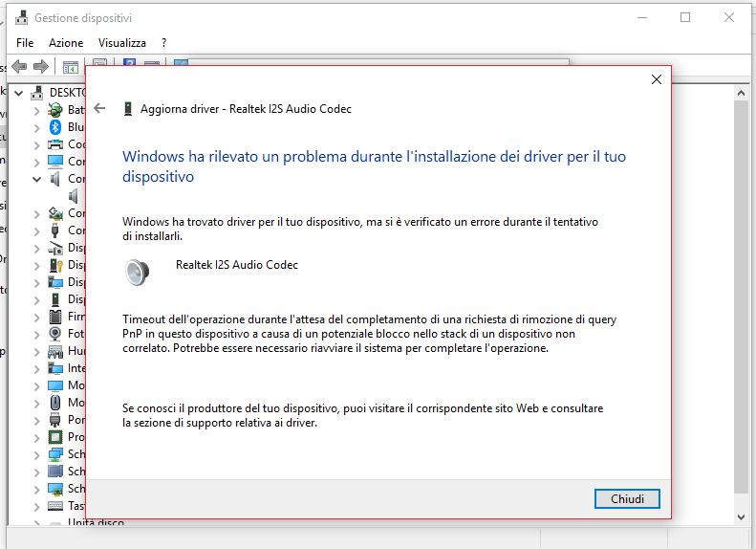Click the gamepad keyboard icon of Hu row

click(x=55, y=351)
